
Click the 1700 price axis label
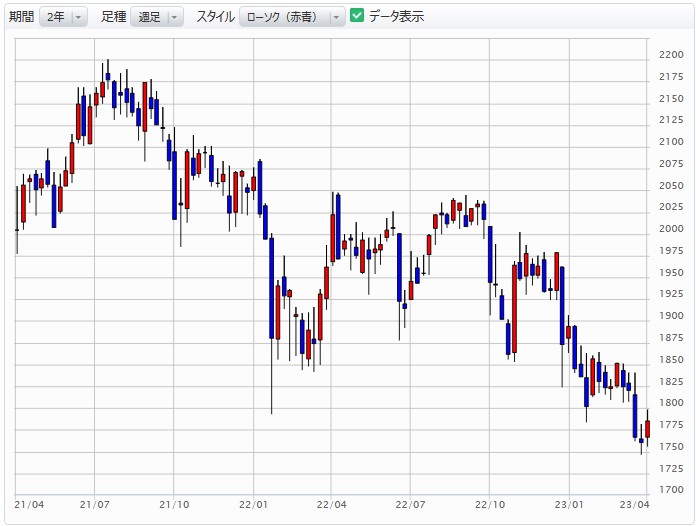671,490
